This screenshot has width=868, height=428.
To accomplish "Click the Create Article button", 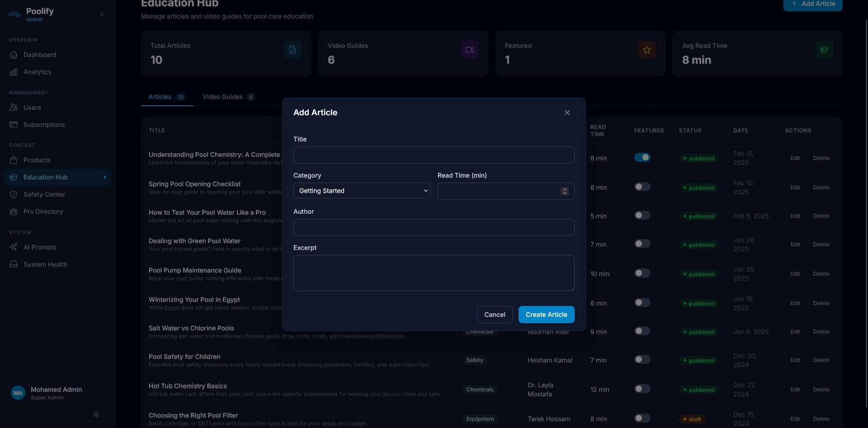I will 546,314.
